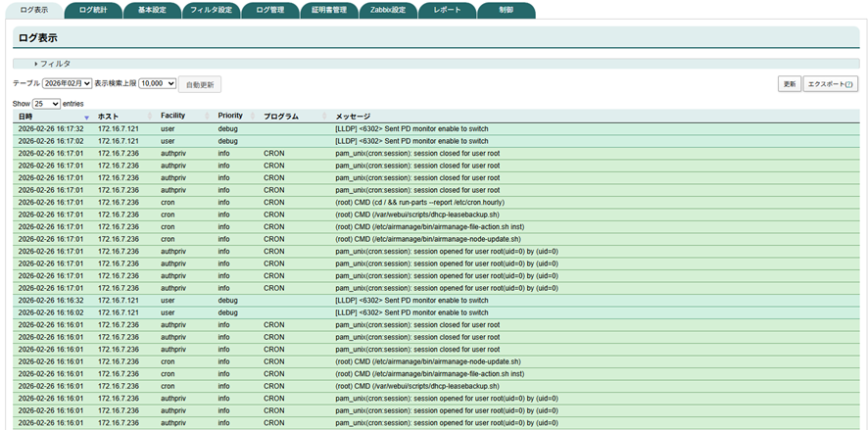The width and height of the screenshot is (868, 430).
Task: Click the エクスポート button
Action: click(x=830, y=84)
